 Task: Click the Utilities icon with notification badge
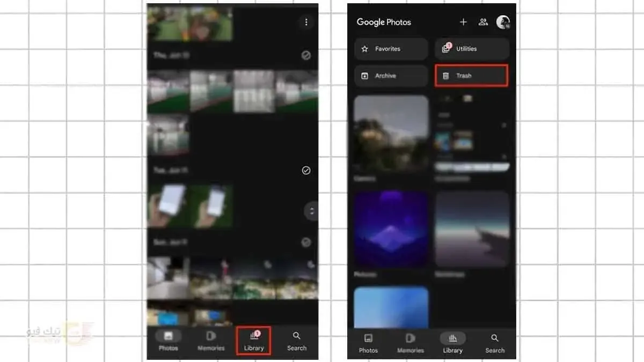(x=446, y=48)
